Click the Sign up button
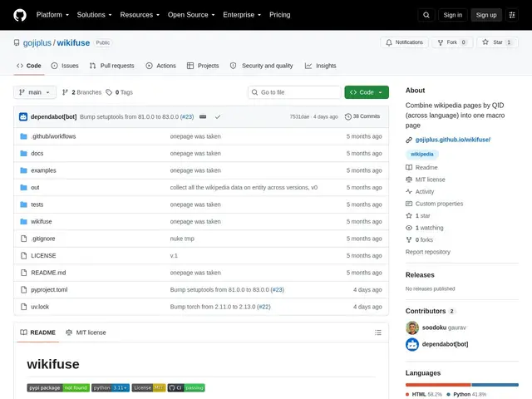The width and height of the screenshot is (532, 399). pos(486,15)
